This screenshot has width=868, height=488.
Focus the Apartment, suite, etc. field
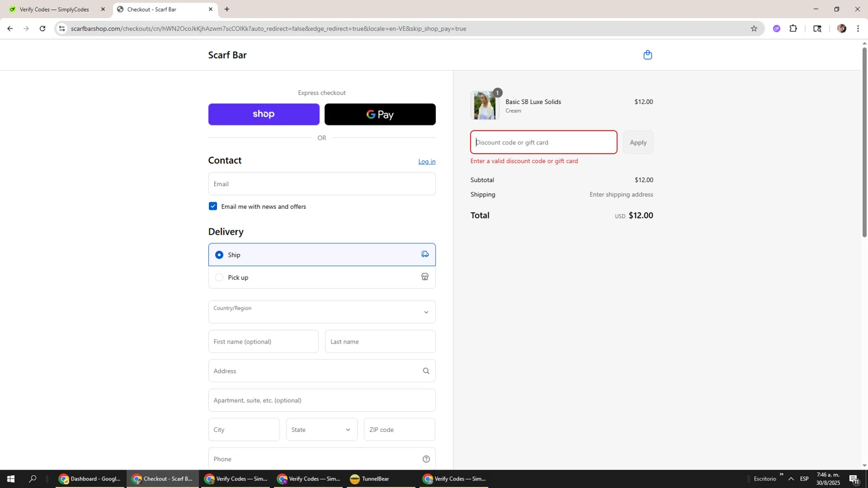point(322,400)
